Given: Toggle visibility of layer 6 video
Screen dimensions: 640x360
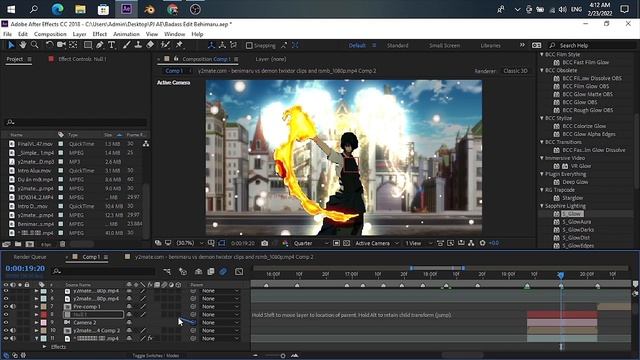Looking at the screenshot, I should pyautogui.click(x=6, y=299).
